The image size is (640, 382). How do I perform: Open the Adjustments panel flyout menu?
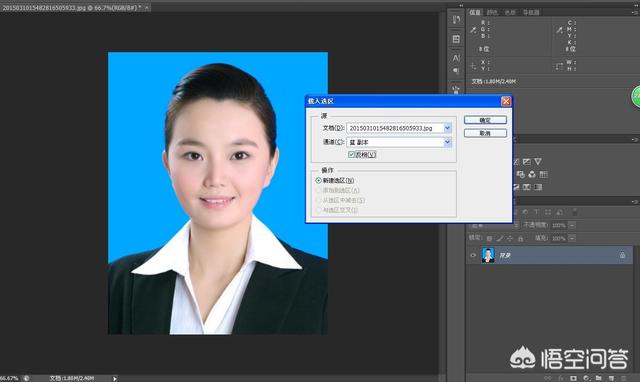[635, 140]
